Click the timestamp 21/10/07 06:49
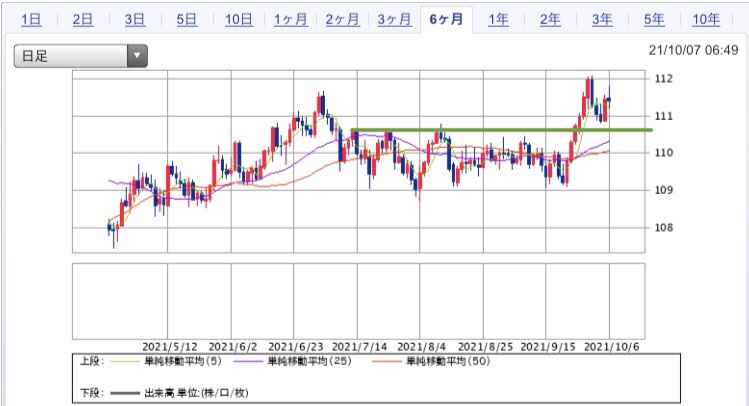Screen dimensions: 749x406 (x=693, y=50)
